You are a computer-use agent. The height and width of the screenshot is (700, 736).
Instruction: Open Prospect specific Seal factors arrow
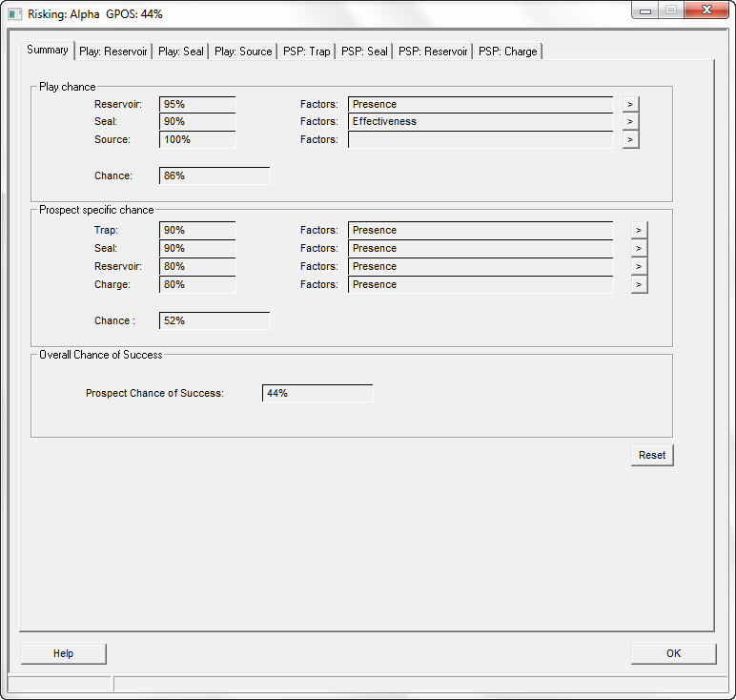(639, 248)
